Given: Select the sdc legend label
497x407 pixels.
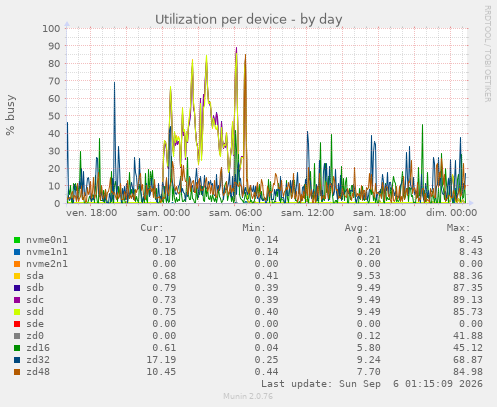Looking at the screenshot, I should pyautogui.click(x=35, y=300).
